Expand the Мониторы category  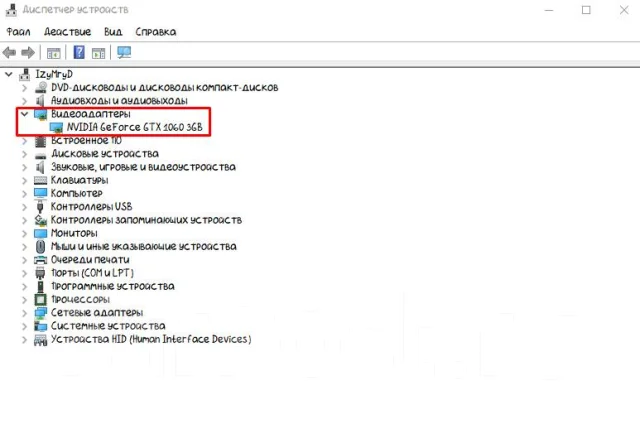tap(24, 233)
